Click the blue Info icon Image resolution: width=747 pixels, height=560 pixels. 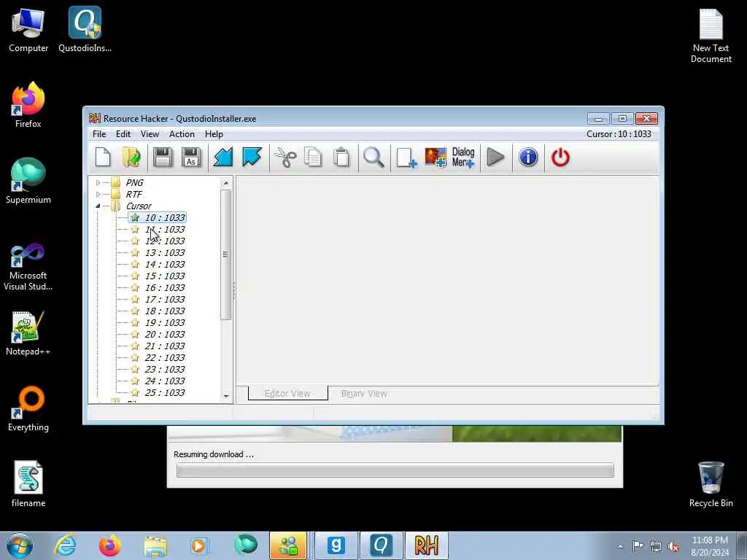528,157
